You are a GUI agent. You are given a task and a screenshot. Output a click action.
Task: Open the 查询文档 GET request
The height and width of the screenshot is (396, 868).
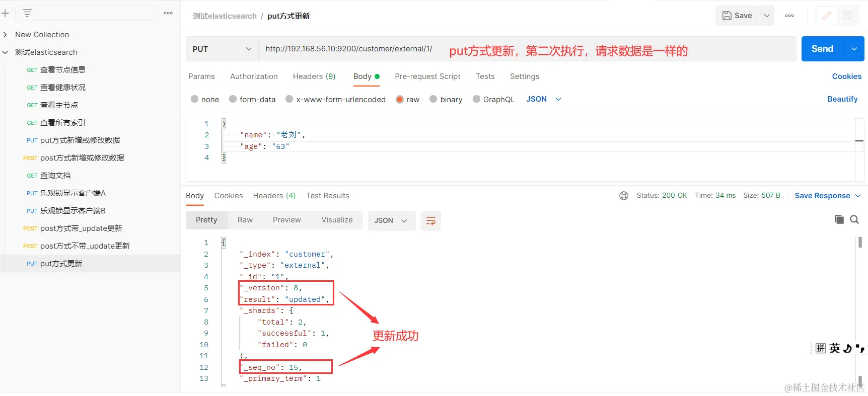tap(55, 176)
